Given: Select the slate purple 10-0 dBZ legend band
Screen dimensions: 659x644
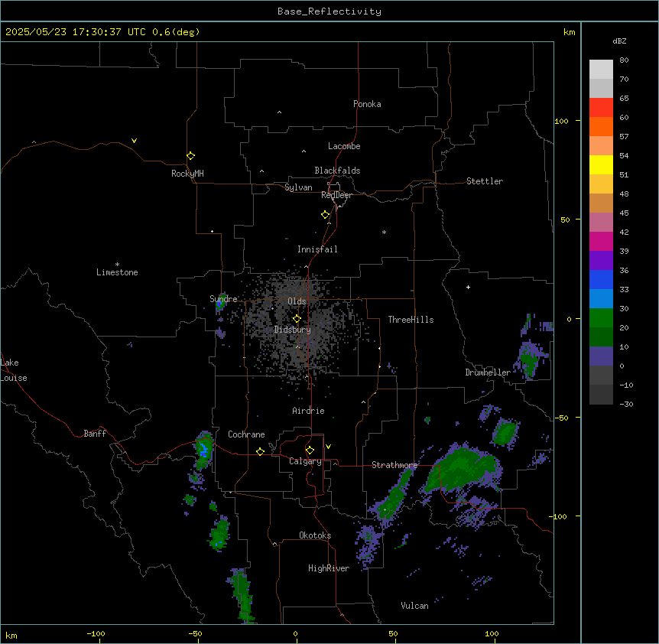Looking at the screenshot, I should tap(601, 356).
